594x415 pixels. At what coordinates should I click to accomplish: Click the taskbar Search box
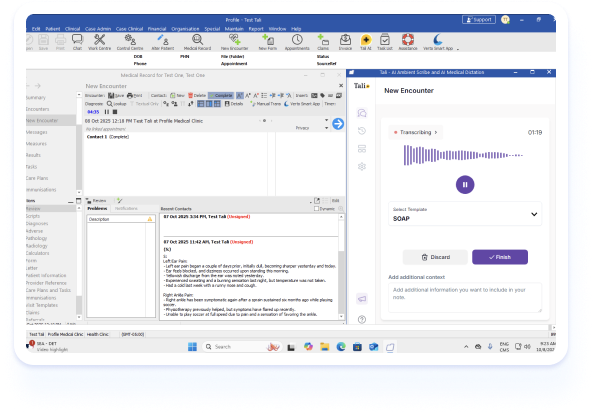coord(241,347)
